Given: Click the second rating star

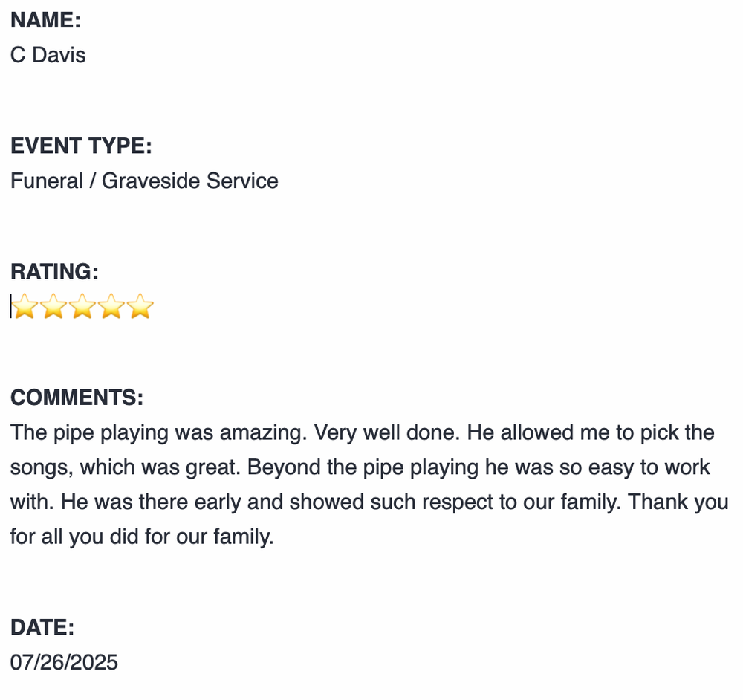Looking at the screenshot, I should (x=53, y=306).
